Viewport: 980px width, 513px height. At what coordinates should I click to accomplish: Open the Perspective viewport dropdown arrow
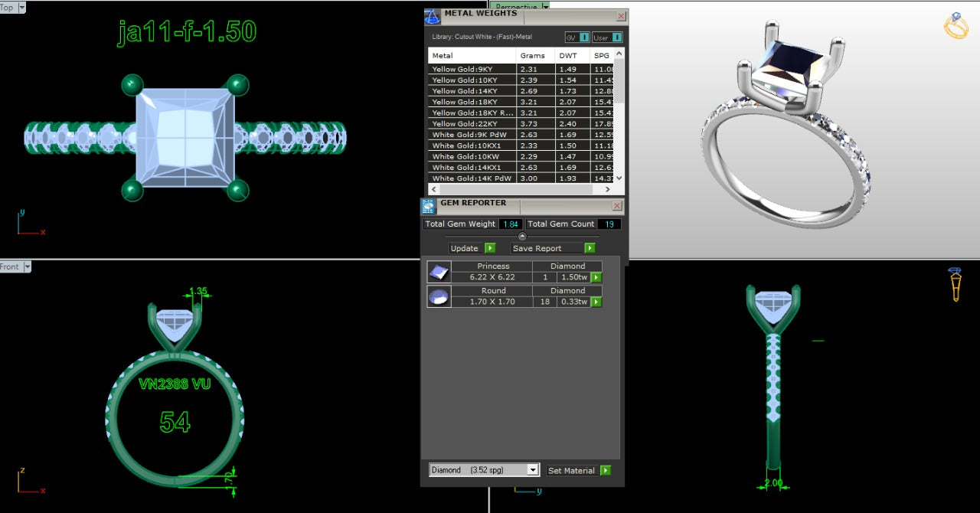click(x=545, y=6)
